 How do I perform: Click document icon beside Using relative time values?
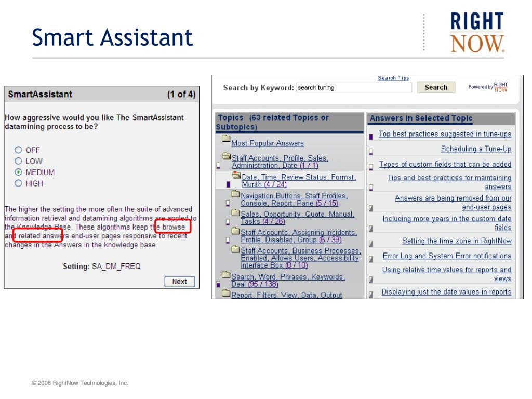point(371,280)
